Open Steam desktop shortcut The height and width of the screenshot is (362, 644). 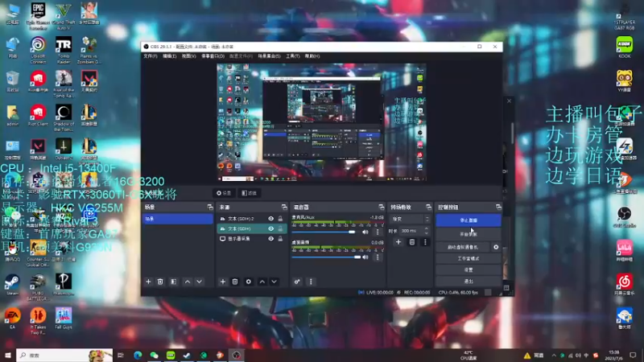tap(12, 285)
